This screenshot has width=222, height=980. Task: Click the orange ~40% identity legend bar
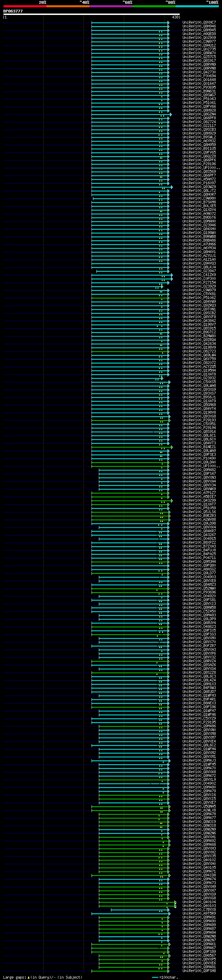pyautogui.click(x=68, y=6)
